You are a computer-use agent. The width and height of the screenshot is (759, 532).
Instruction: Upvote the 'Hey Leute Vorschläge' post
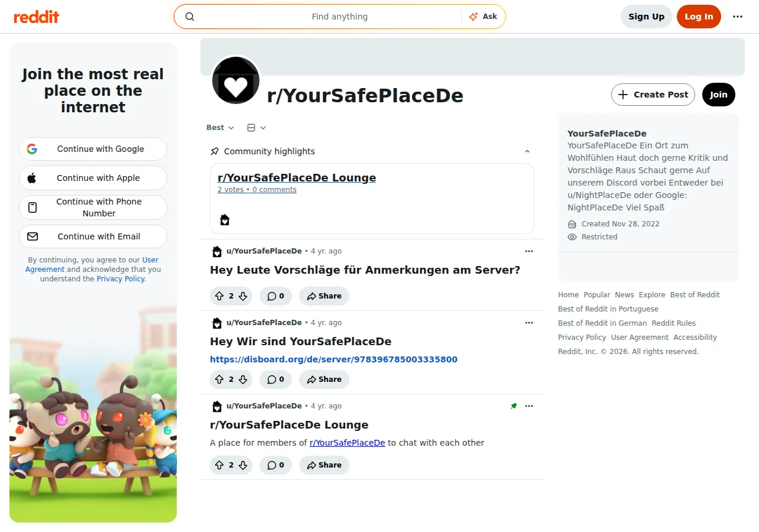click(x=219, y=296)
